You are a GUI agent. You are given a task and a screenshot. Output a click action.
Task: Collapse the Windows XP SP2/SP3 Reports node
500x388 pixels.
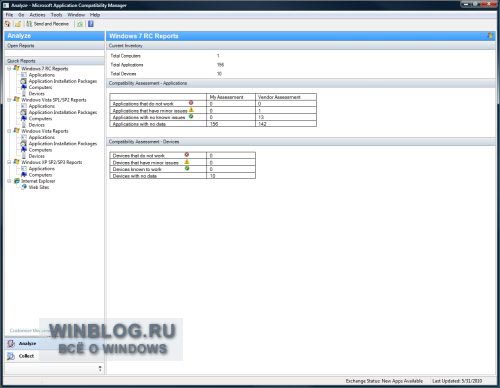click(9, 162)
